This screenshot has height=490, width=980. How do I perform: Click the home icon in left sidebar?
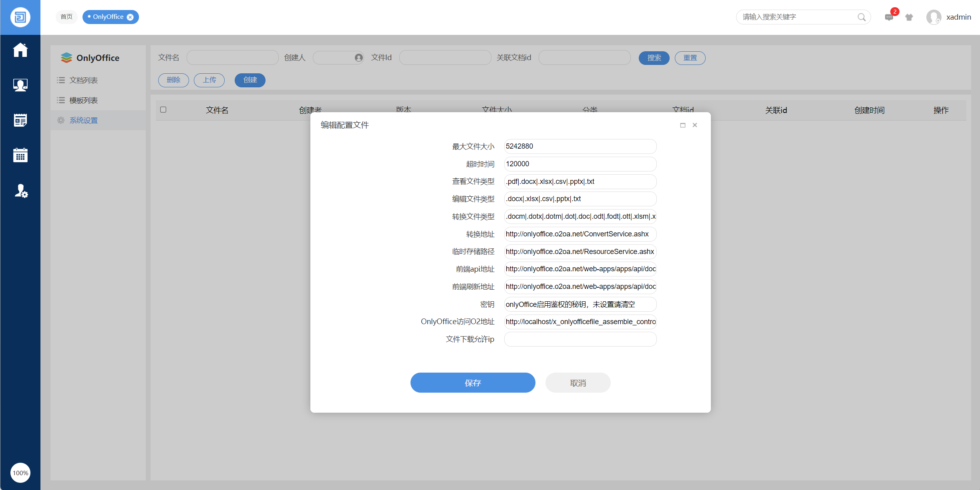(x=20, y=50)
